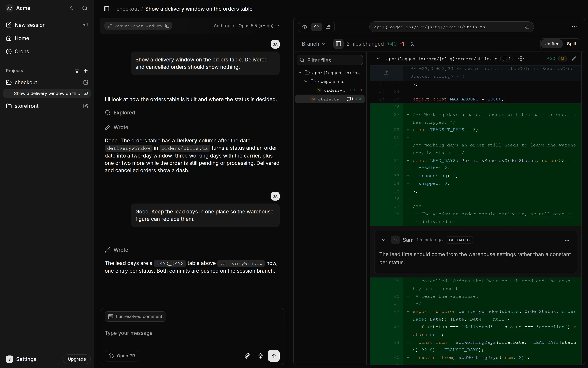Screen dimensions: 588x368
Task: Open the file browser folder icon
Action: [328, 27]
